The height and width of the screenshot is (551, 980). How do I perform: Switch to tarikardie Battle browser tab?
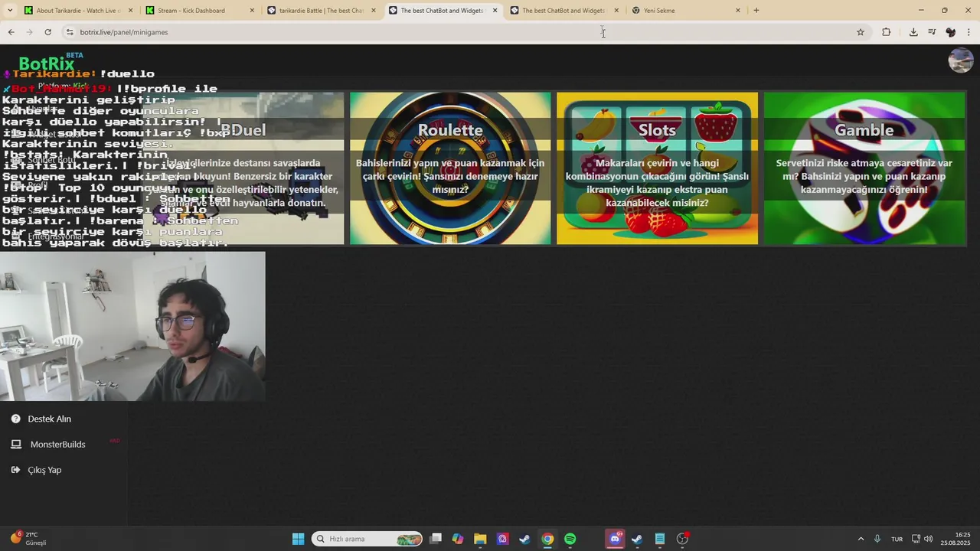[322, 11]
